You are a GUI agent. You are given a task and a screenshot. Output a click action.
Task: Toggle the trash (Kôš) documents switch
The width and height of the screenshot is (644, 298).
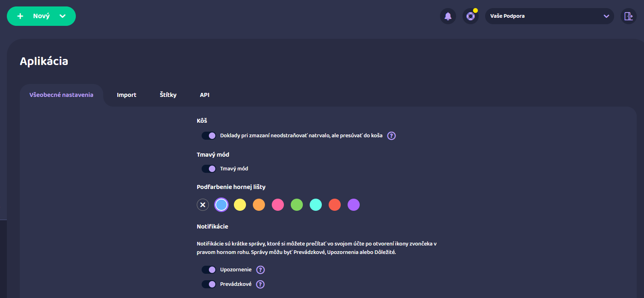(x=209, y=136)
